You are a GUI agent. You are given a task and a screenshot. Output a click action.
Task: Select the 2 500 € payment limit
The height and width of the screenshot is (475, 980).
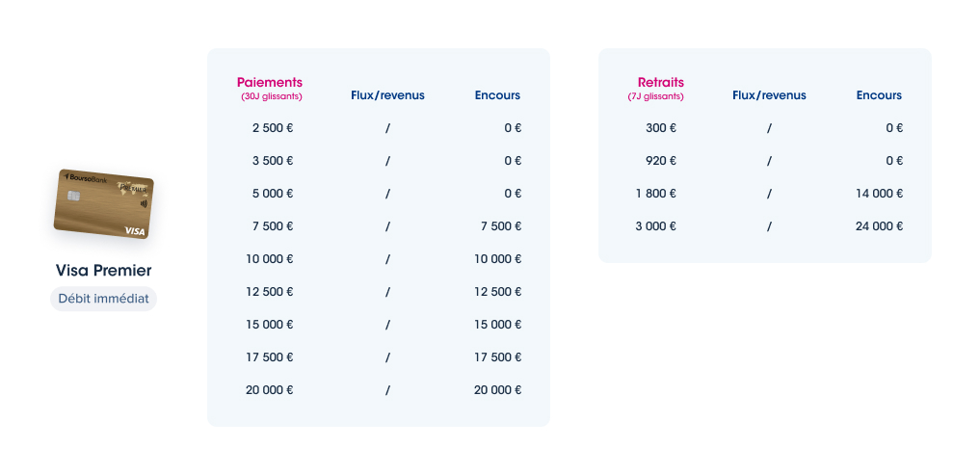(273, 128)
